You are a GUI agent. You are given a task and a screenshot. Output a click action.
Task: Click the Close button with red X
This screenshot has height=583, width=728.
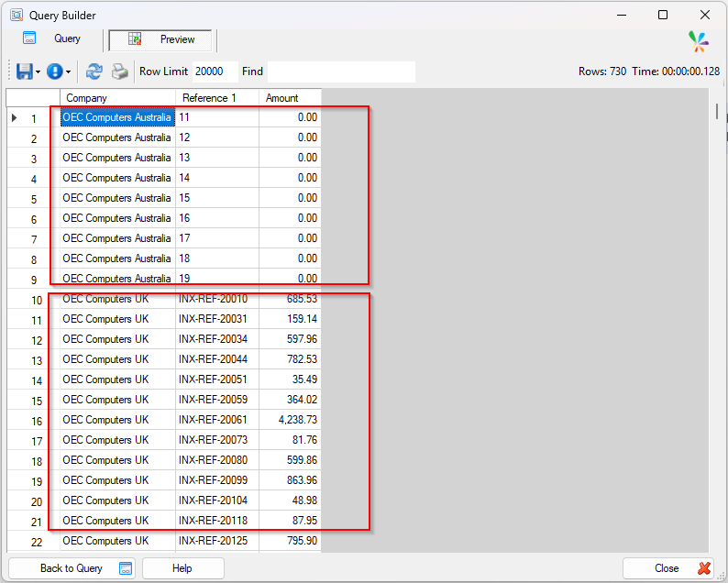[x=667, y=568]
